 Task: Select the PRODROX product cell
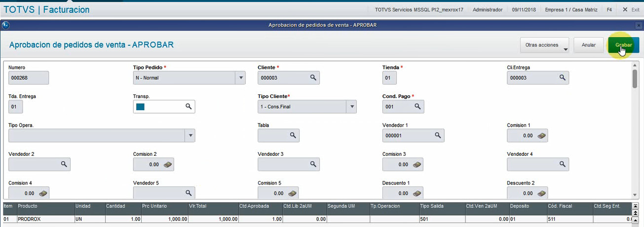45,218
